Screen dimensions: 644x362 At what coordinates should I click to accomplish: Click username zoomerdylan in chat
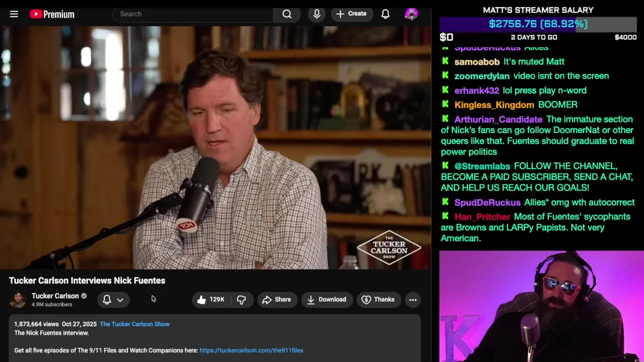[x=482, y=76]
